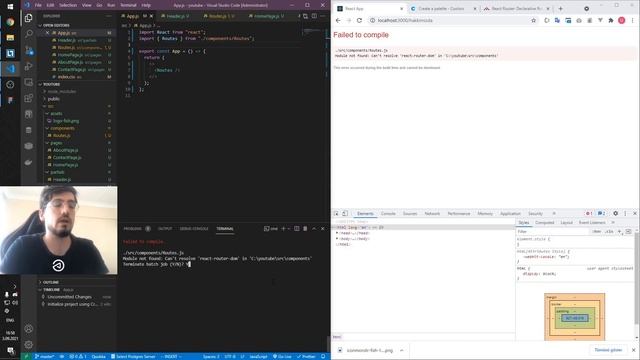This screenshot has height=360, width=640.
Task: Open Chrome extensions puzzle icon
Action: (611, 20)
